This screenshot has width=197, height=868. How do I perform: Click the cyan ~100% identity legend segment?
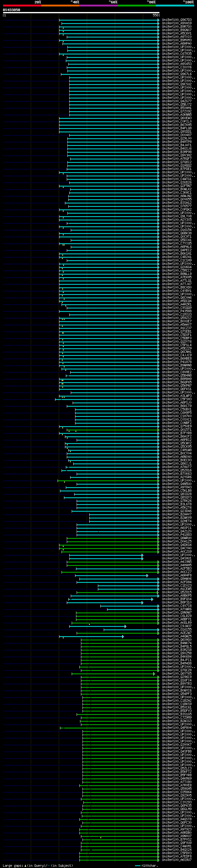[x=175, y=6]
